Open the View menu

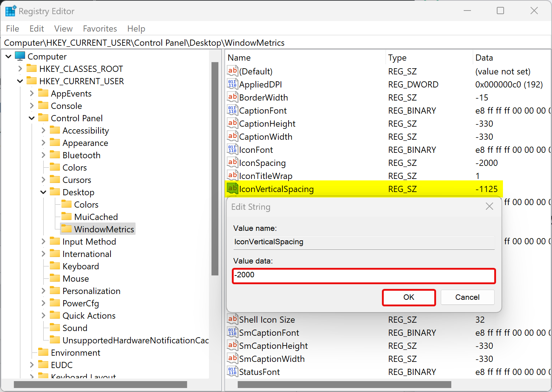pos(64,29)
